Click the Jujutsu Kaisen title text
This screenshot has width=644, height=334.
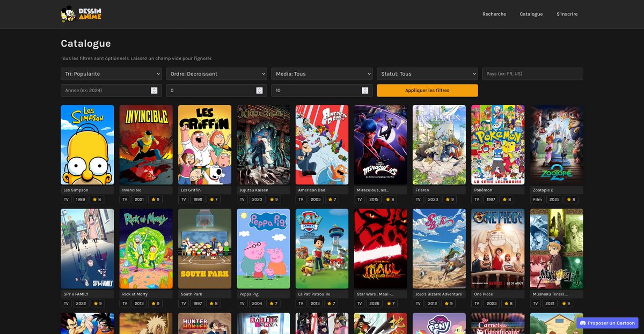coord(254,190)
